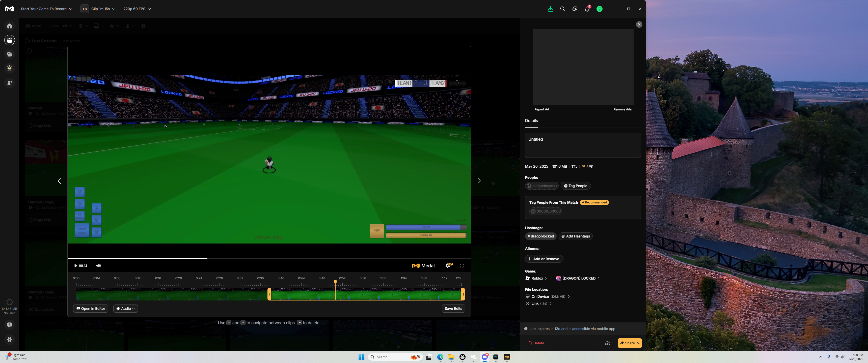The width and height of the screenshot is (868, 363).
Task: Open the [DRAGON] LOCKED game link
Action: (x=578, y=279)
